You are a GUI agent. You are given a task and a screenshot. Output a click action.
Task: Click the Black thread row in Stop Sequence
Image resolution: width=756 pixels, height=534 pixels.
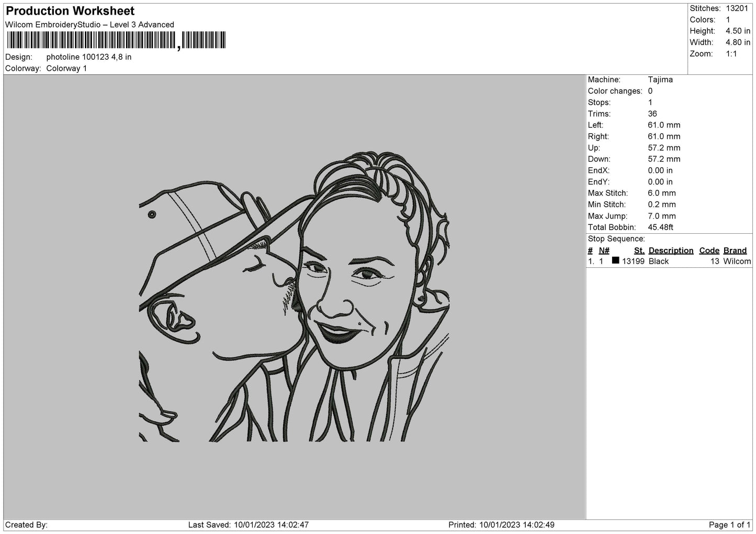click(x=669, y=262)
